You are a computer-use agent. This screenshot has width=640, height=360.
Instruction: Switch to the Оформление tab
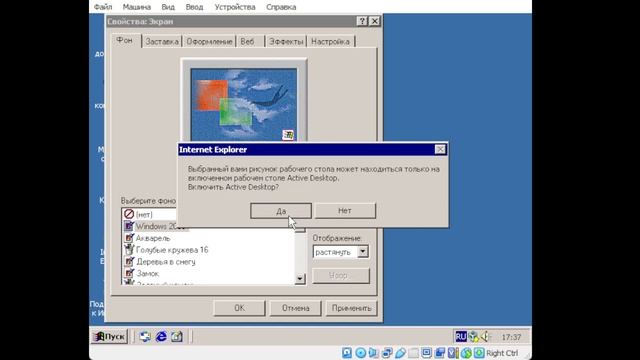click(x=209, y=42)
